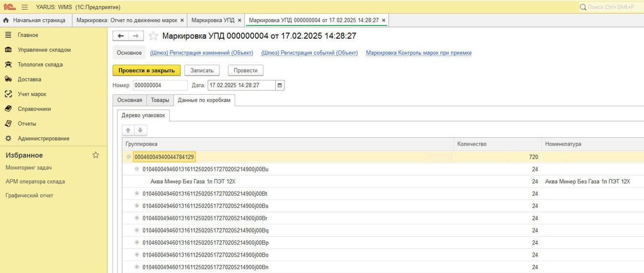Click the Номенклатура column header
This screenshot has width=644, height=273.
point(593,144)
